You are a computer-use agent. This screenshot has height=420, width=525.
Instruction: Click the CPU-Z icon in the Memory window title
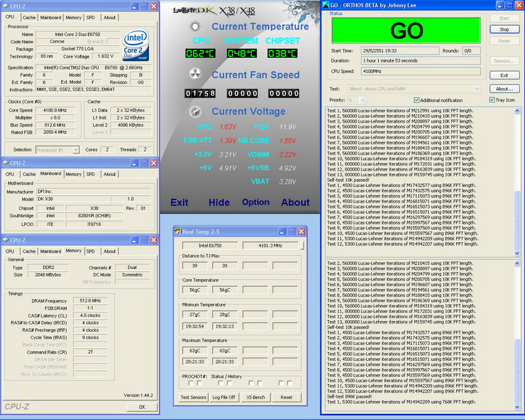pyautogui.click(x=6, y=240)
